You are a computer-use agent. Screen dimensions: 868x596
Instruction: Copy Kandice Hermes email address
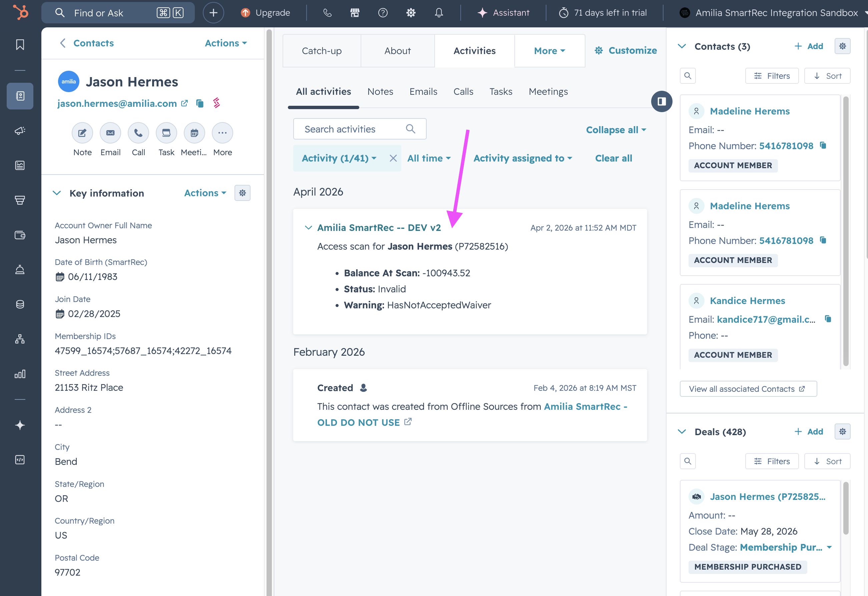[x=828, y=319]
